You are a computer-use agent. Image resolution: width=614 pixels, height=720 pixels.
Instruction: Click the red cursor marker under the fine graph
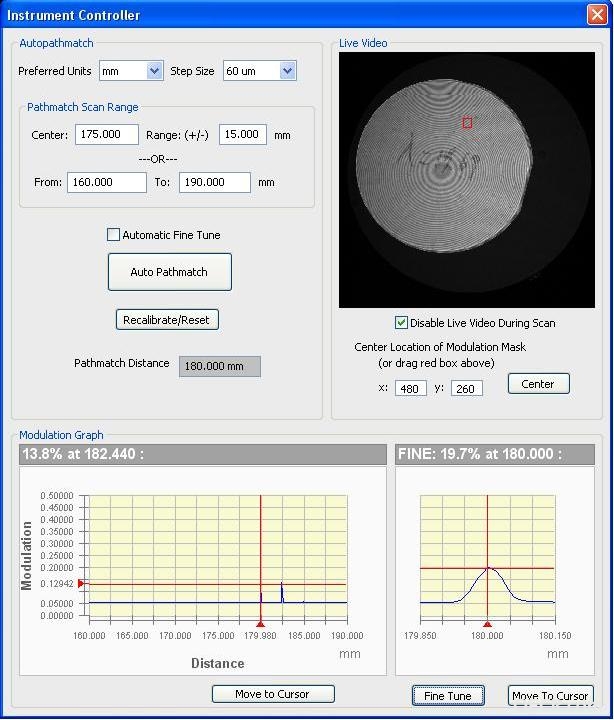pos(487,624)
